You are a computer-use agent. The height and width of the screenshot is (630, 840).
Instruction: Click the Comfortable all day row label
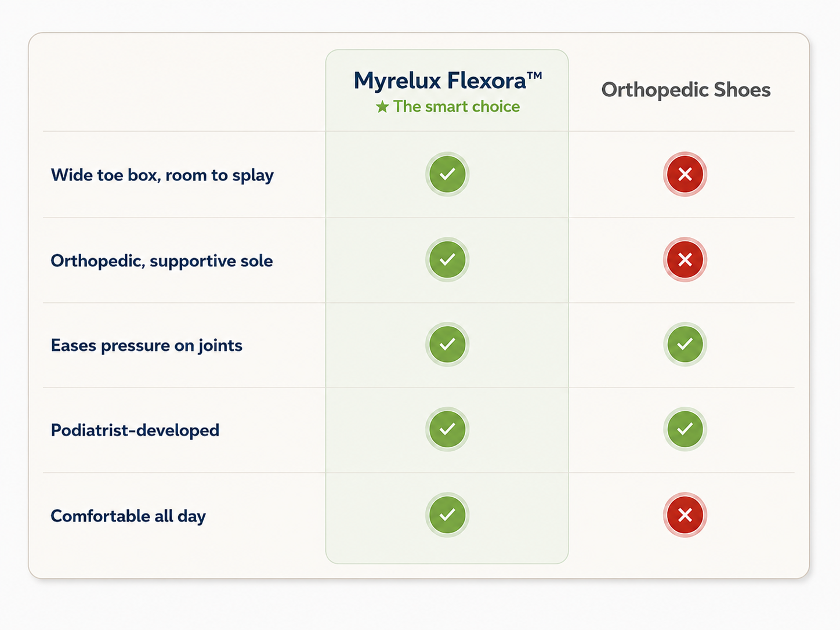click(x=128, y=516)
